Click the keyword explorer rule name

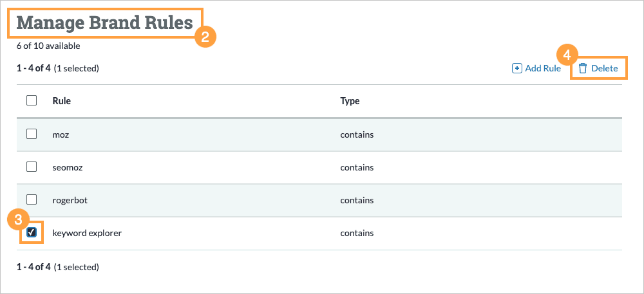coord(87,233)
